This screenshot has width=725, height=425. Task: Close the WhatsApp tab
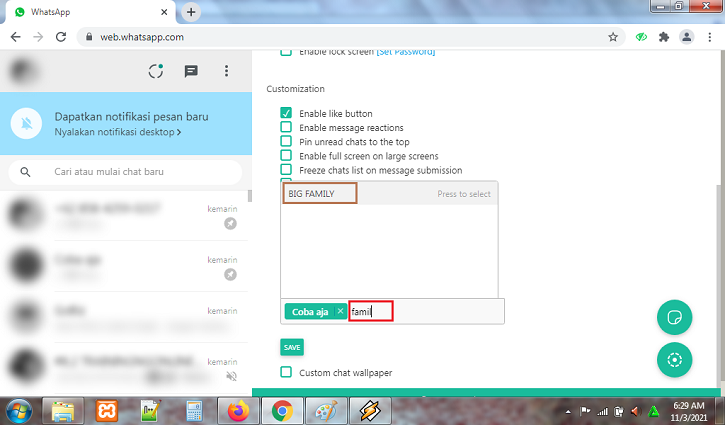(x=164, y=12)
